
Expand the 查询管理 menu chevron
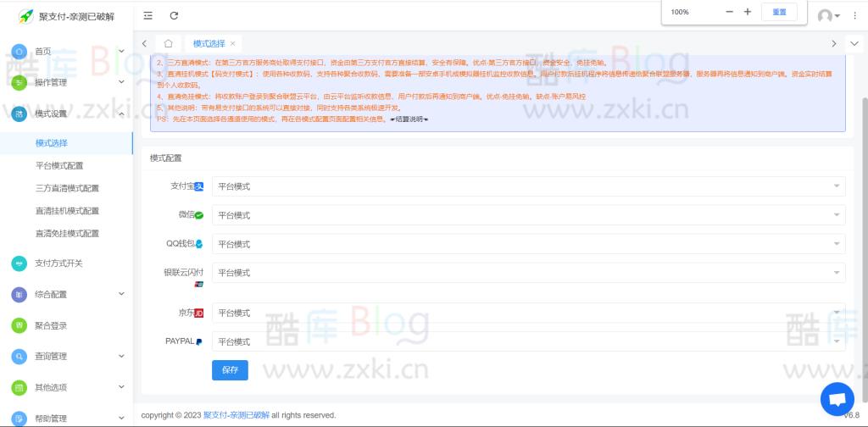pos(121,356)
